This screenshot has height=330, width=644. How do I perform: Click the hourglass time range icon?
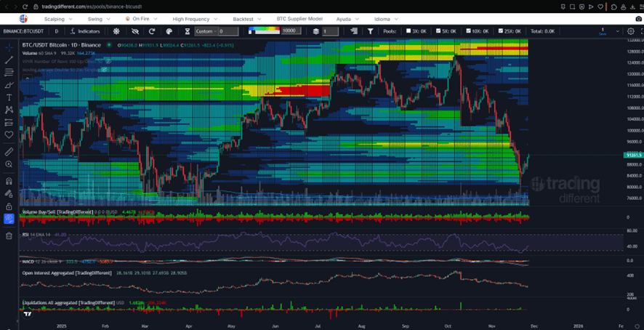[188, 31]
